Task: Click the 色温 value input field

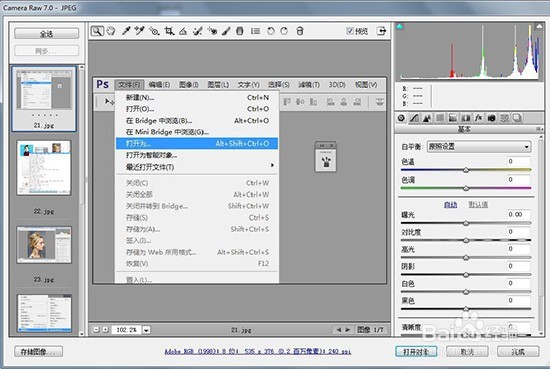Action: (518, 161)
